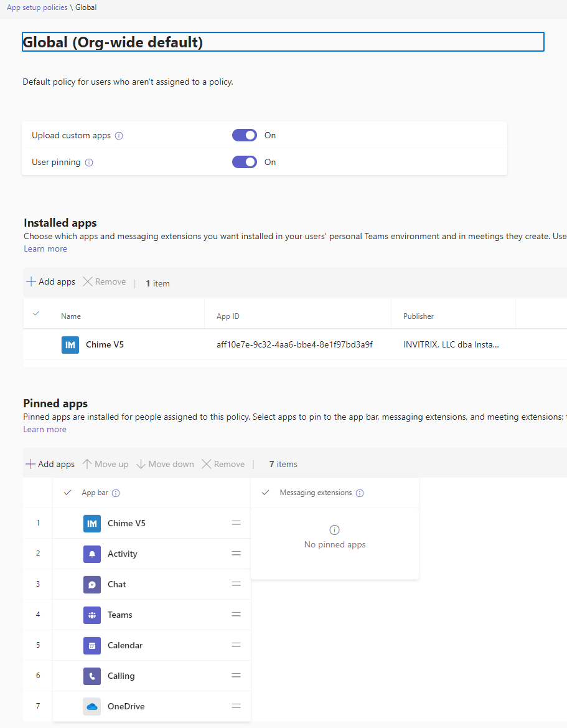Viewport: 567px width, 728px height.
Task: Click the Calling phone icon
Action: (92, 676)
